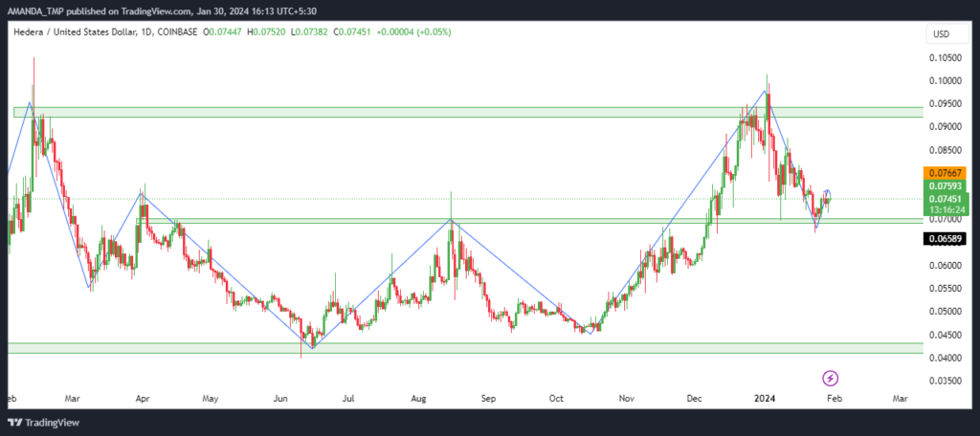Click the Oct label on time axis
980x436 pixels.
click(x=556, y=399)
